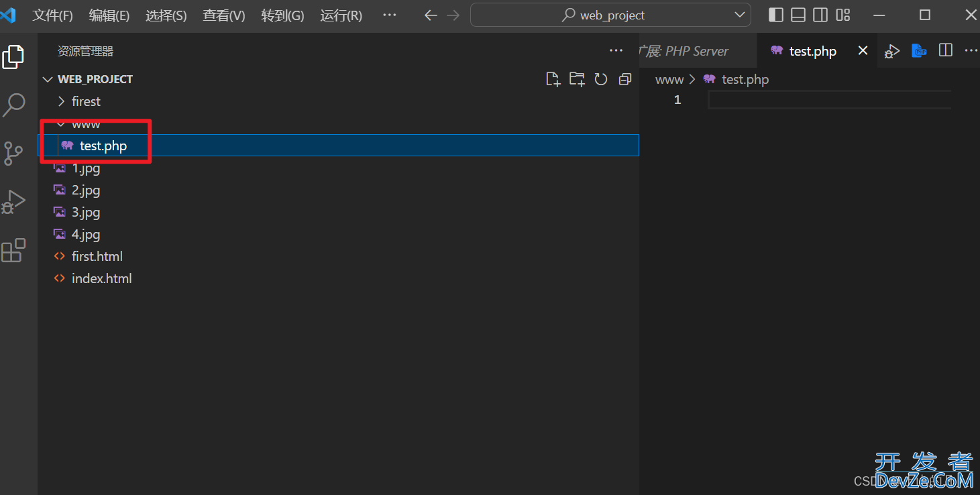Switch to the PHP Server extension tab
980x495 pixels.
click(698, 51)
